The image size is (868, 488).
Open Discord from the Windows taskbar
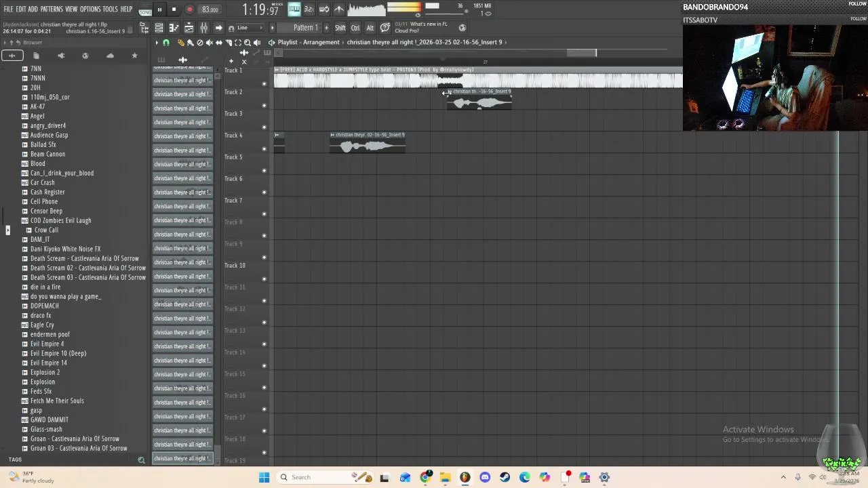coord(485,477)
